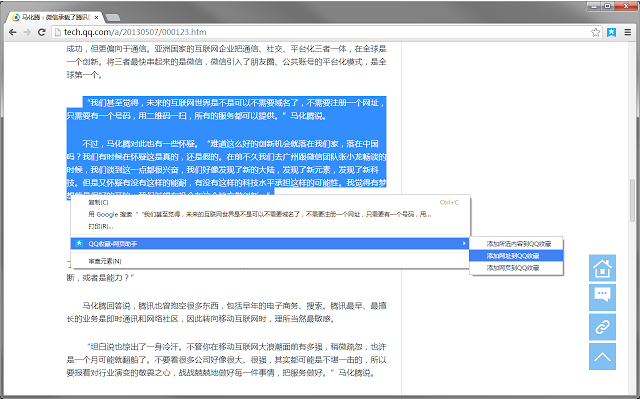Click the comment bubble floating button
This screenshot has width=640, height=400.
tap(602, 298)
